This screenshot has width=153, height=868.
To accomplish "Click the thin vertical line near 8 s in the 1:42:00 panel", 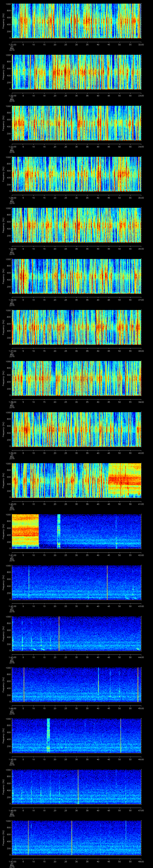I will pos(29,582).
